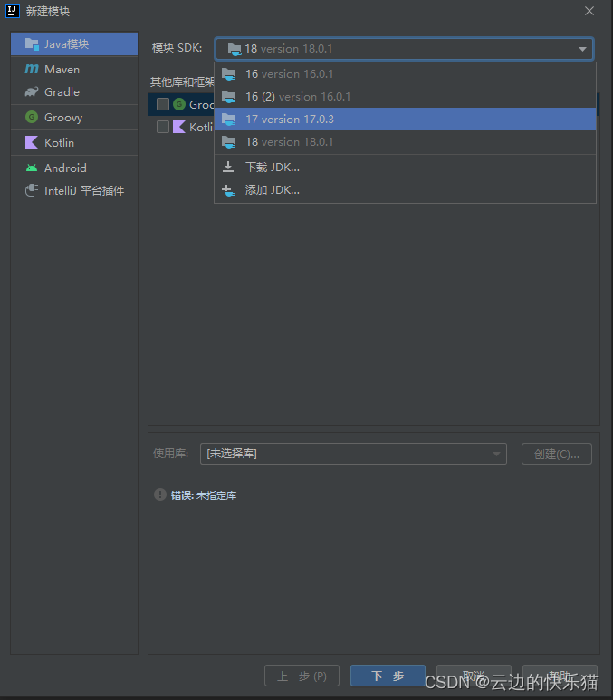Select IntelliJ 平台插件 module type
The height and width of the screenshot is (700, 613).
74,191
